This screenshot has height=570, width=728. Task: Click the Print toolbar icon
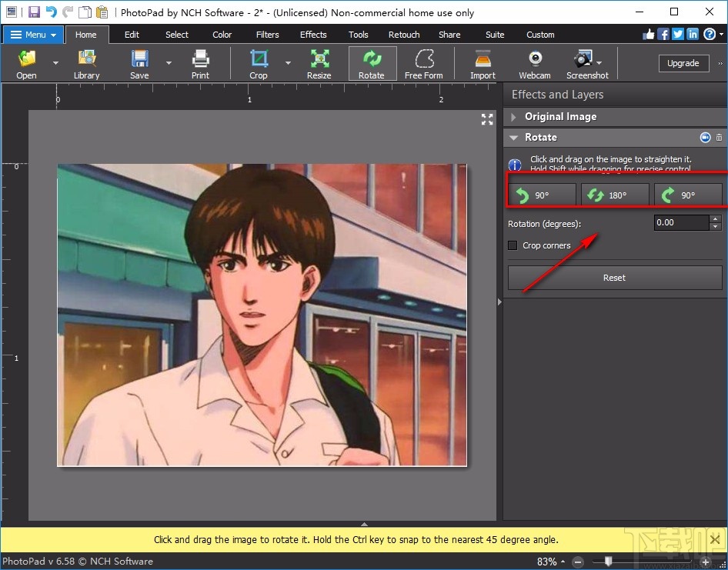point(200,63)
